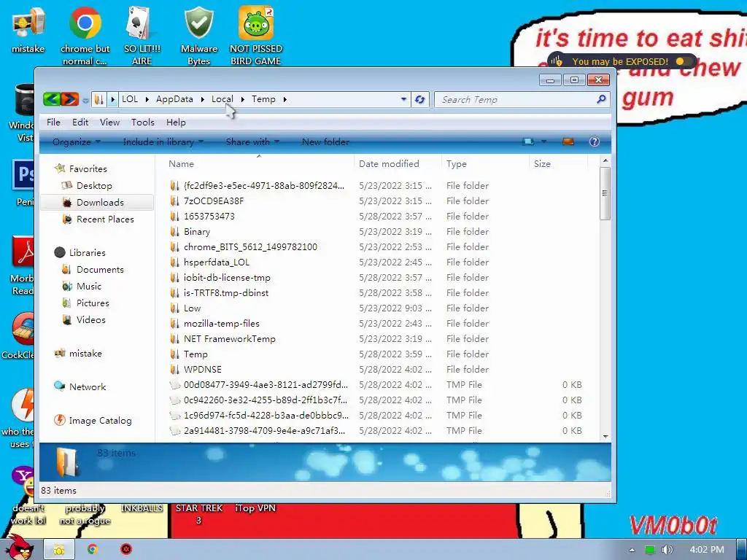Open the STAR TREK 3 desktop shortcut

pos(199,514)
